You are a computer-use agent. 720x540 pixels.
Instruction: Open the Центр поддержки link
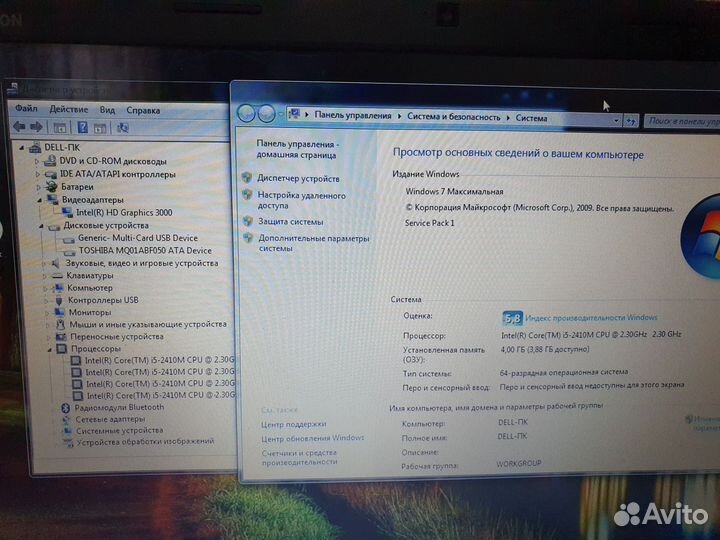[x=293, y=424]
